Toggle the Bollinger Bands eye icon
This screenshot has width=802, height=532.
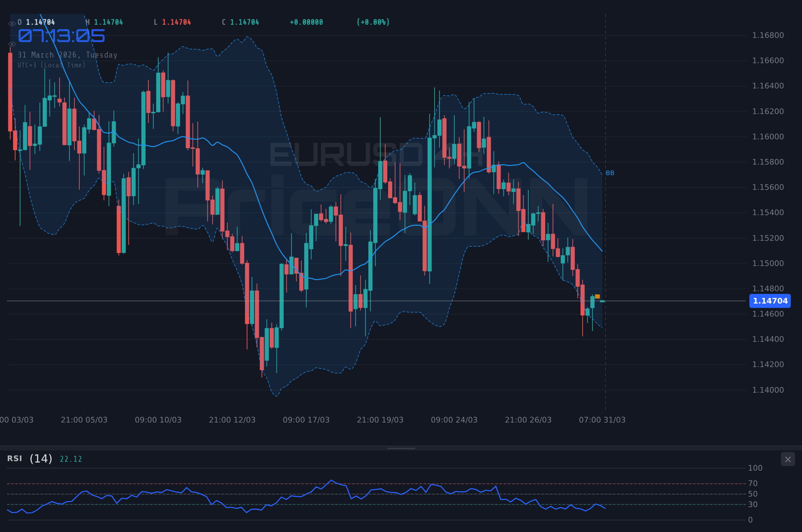pos(12,44)
